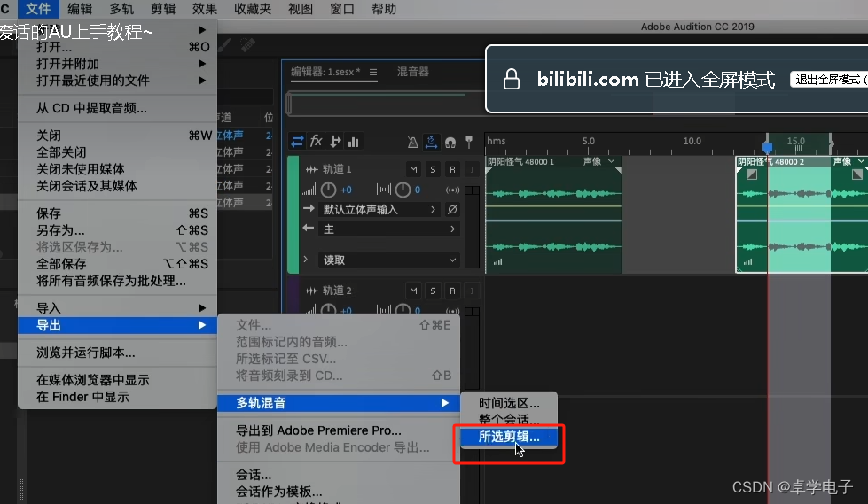Image resolution: width=868 pixels, height=504 pixels.
Task: Click the waveform icon beside 轨道 2
Action: coord(312,291)
